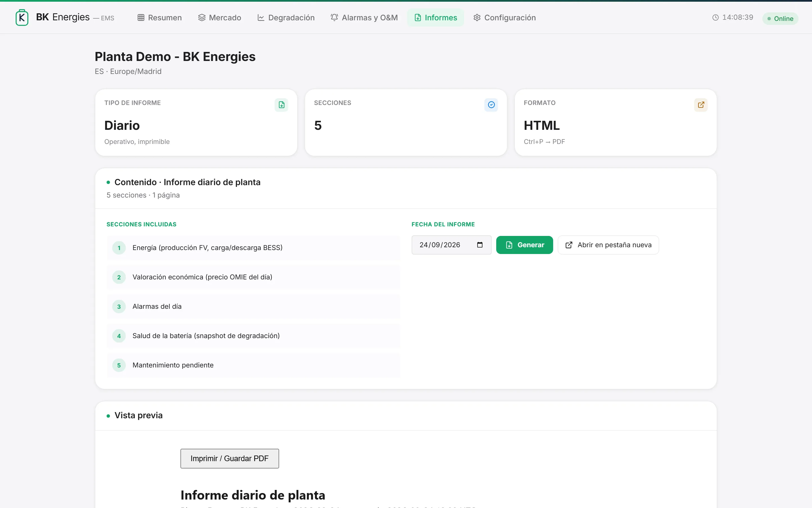This screenshot has width=812, height=508.
Task: Click the Degradación chart icon
Action: click(261, 17)
